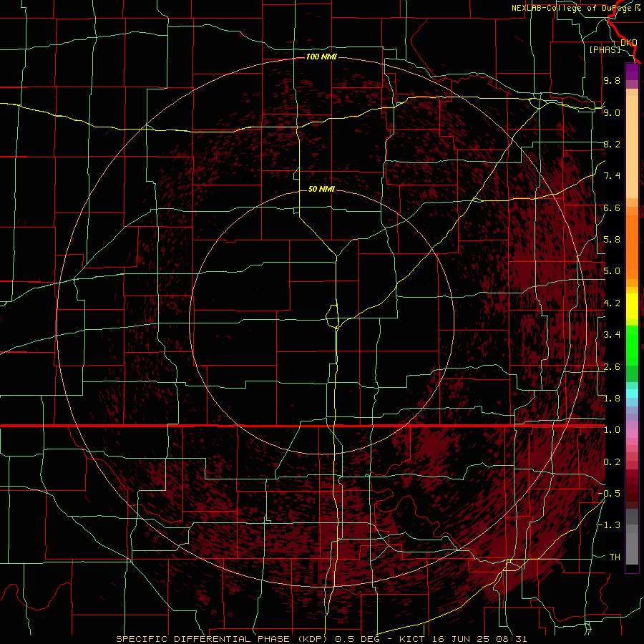Click the 50 NMI range ring label

pyautogui.click(x=321, y=189)
